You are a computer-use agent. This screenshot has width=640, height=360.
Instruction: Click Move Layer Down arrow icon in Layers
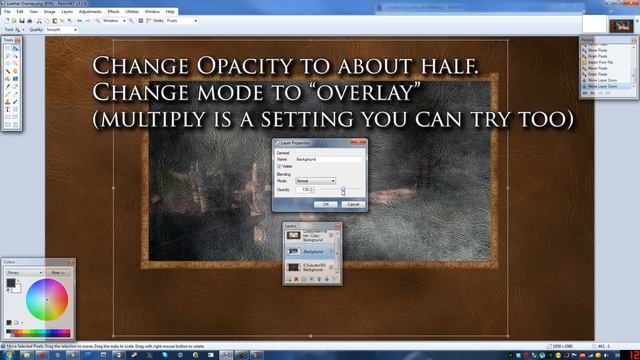click(327, 279)
